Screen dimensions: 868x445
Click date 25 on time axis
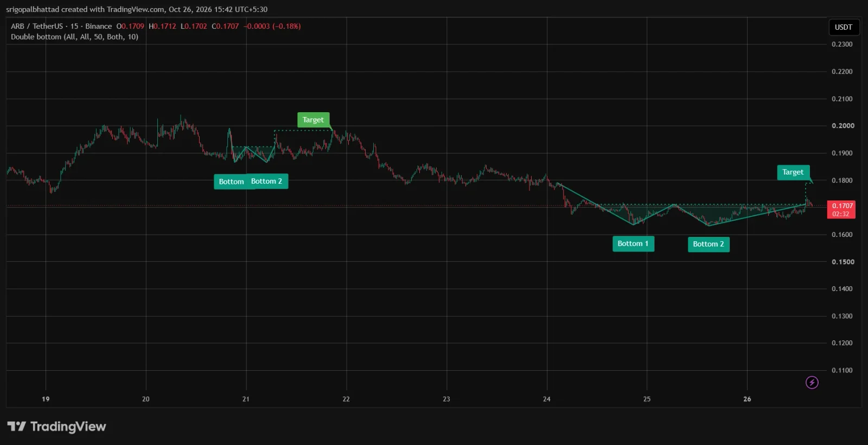[647, 399]
